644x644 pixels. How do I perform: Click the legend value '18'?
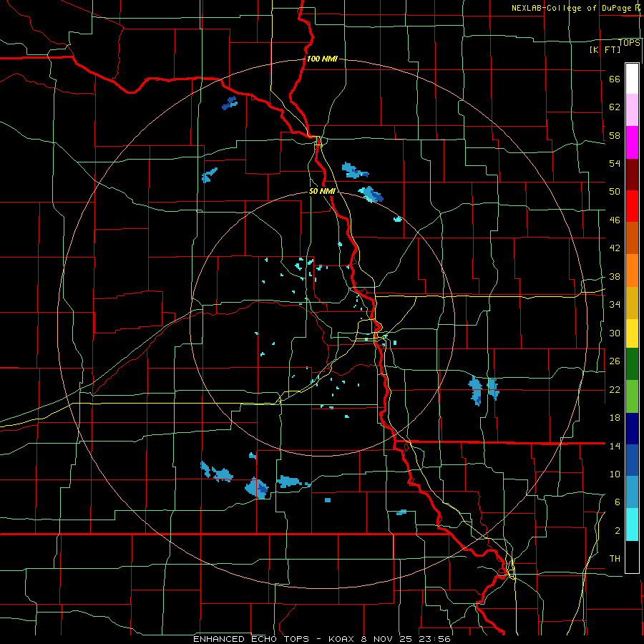coord(615,418)
